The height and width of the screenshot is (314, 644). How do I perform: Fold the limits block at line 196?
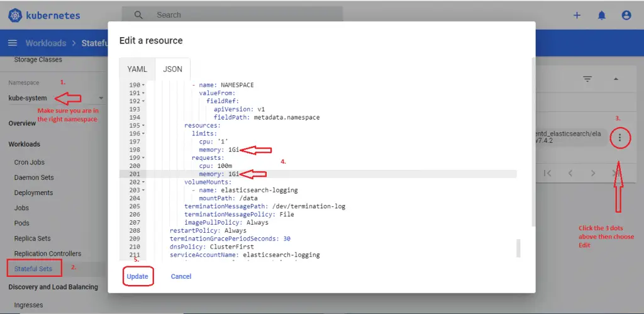pos(143,133)
